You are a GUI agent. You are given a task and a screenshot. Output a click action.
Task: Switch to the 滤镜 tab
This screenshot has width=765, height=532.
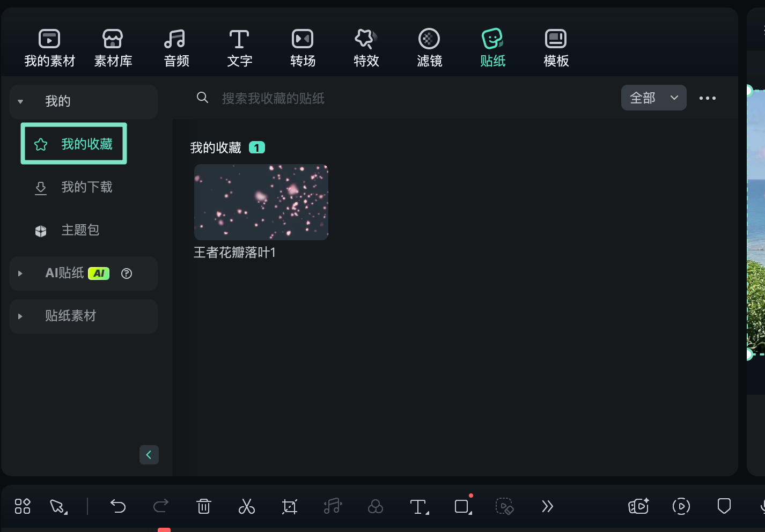429,47
